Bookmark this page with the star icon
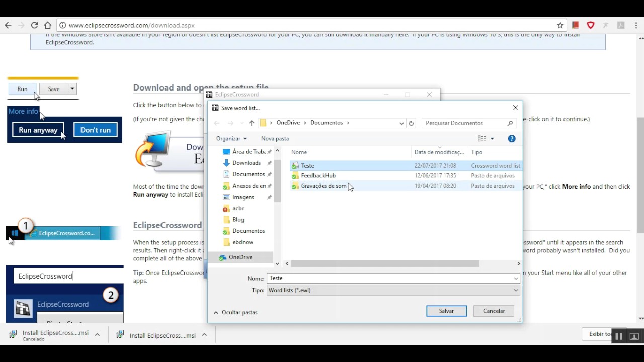 click(560, 25)
